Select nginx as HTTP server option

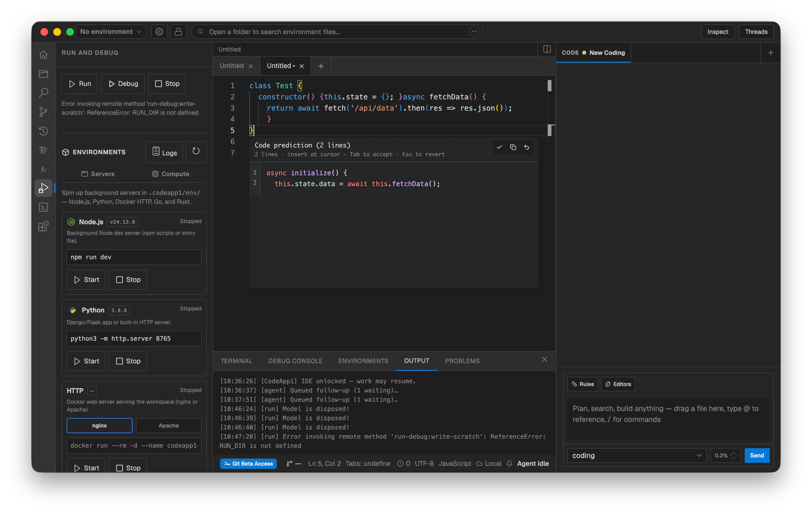(99, 426)
